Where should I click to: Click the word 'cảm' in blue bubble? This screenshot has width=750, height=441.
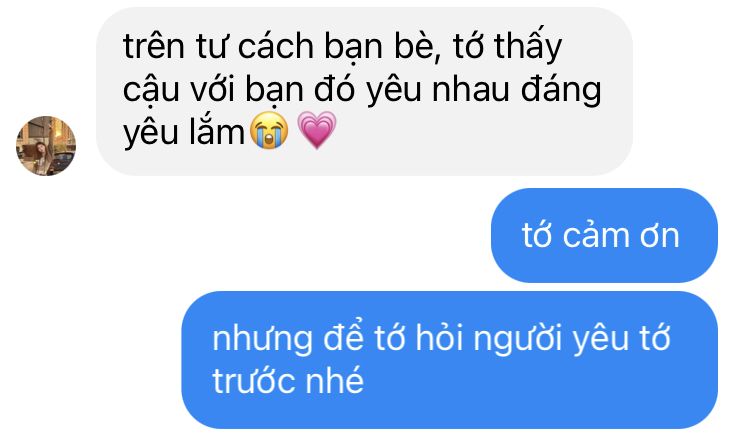pos(596,234)
